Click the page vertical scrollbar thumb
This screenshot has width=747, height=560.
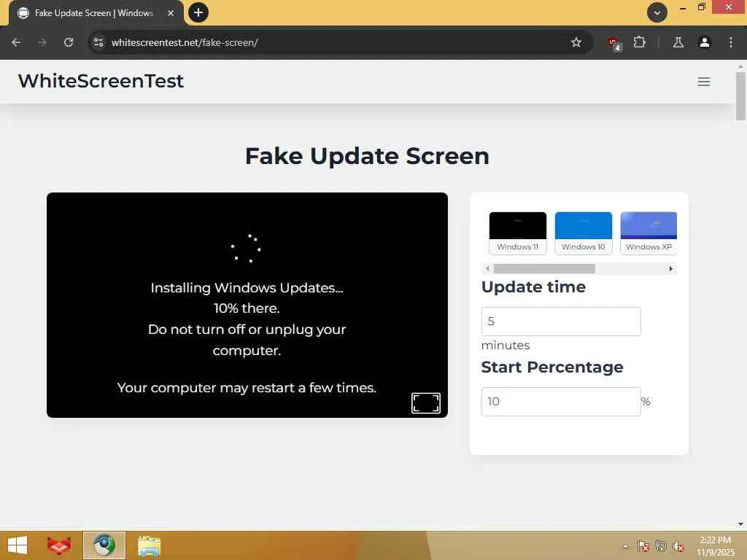click(740, 96)
